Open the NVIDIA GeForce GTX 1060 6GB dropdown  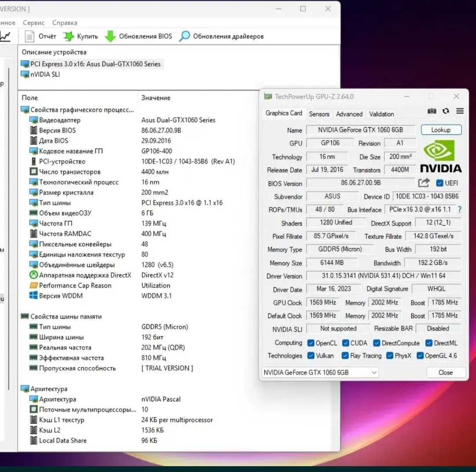(x=320, y=372)
